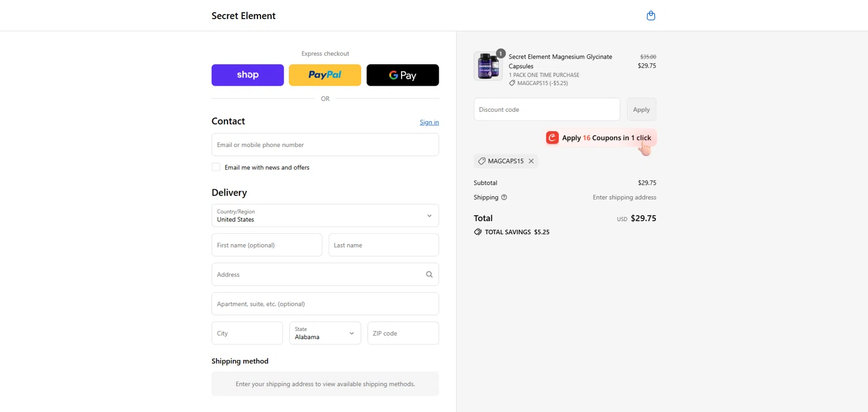Click the search magnifier in Address field
The height and width of the screenshot is (412, 868).
tap(429, 274)
